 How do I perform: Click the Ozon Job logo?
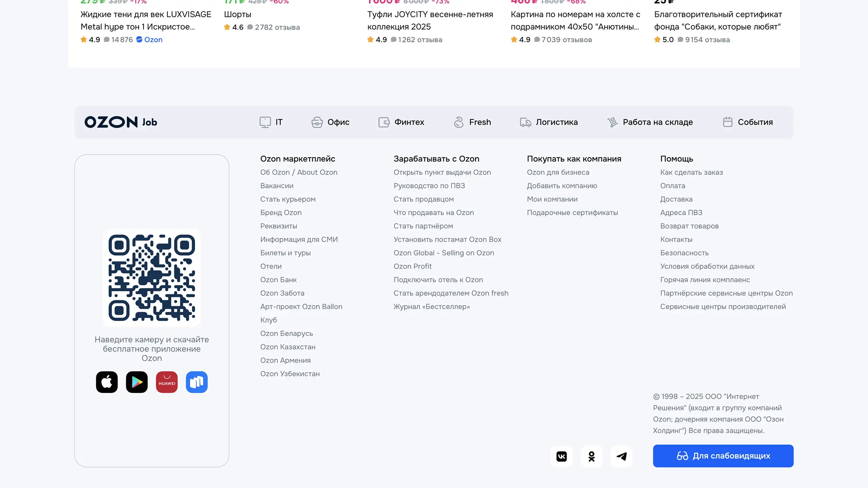(121, 122)
